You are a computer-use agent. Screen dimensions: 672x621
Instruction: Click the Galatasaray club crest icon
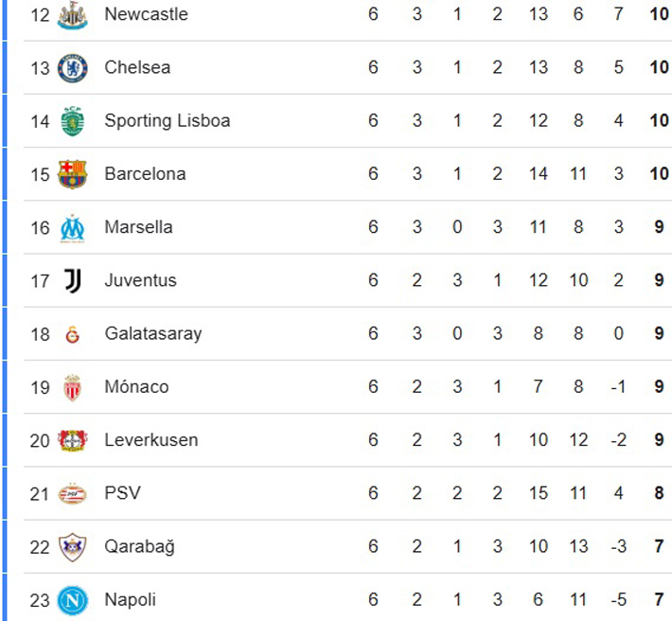pos(72,334)
